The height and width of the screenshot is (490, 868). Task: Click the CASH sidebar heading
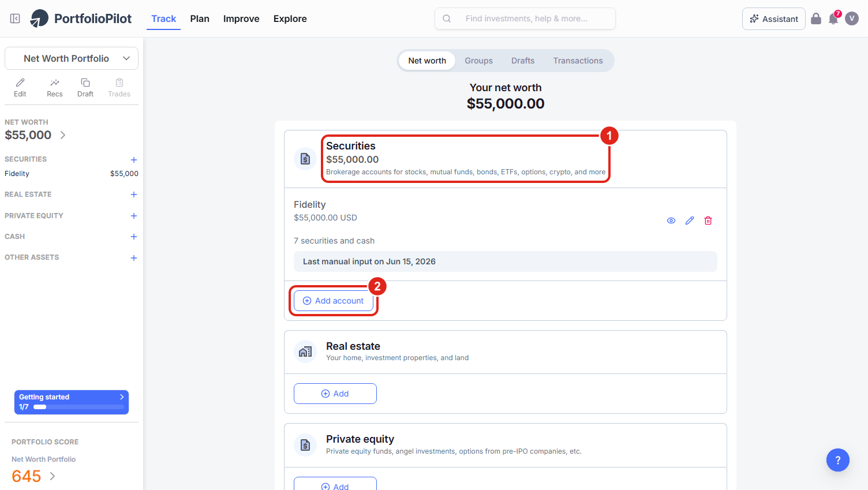click(x=15, y=237)
